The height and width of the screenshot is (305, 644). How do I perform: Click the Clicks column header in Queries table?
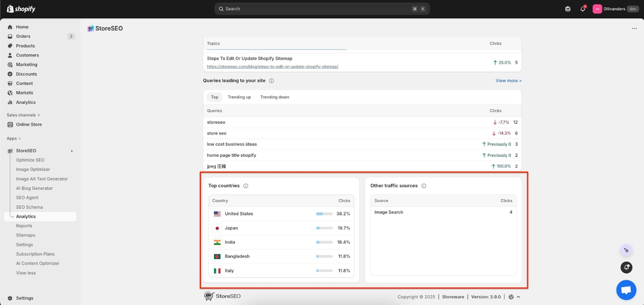tap(495, 111)
